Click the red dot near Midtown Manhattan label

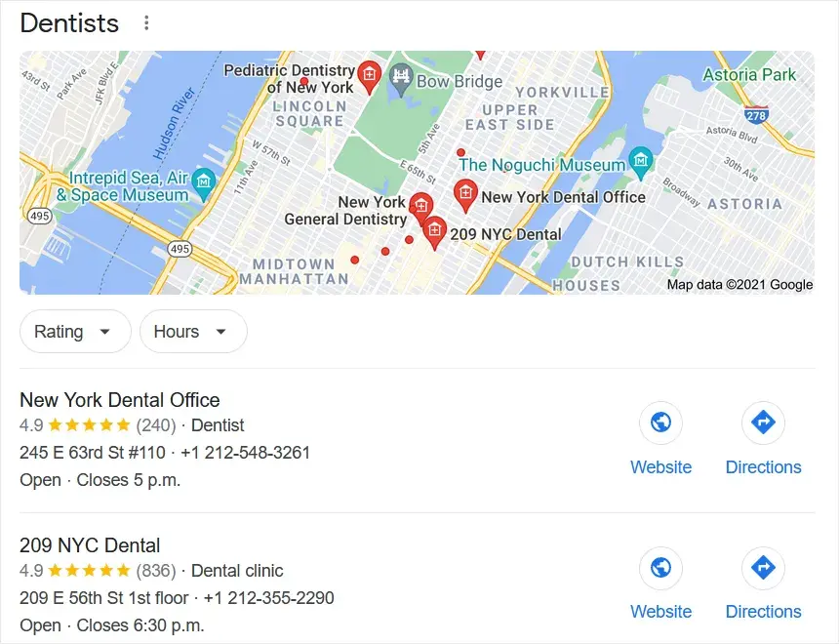pos(355,260)
